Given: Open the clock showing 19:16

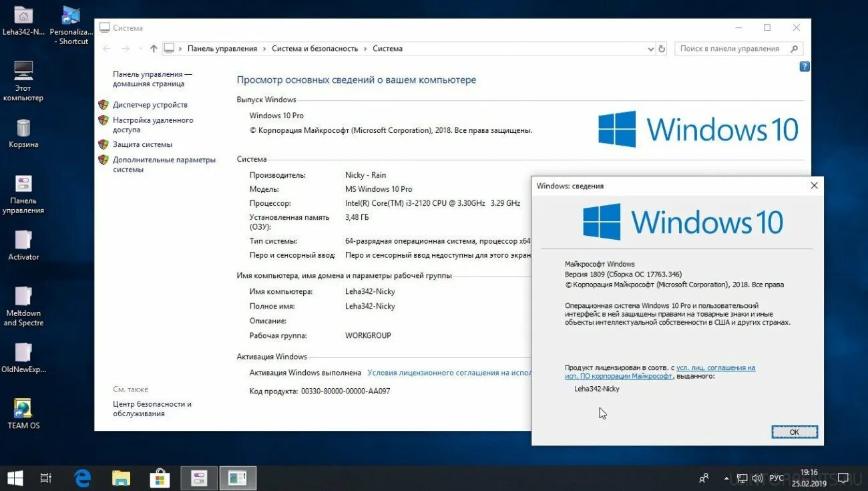Looking at the screenshot, I should click(809, 478).
